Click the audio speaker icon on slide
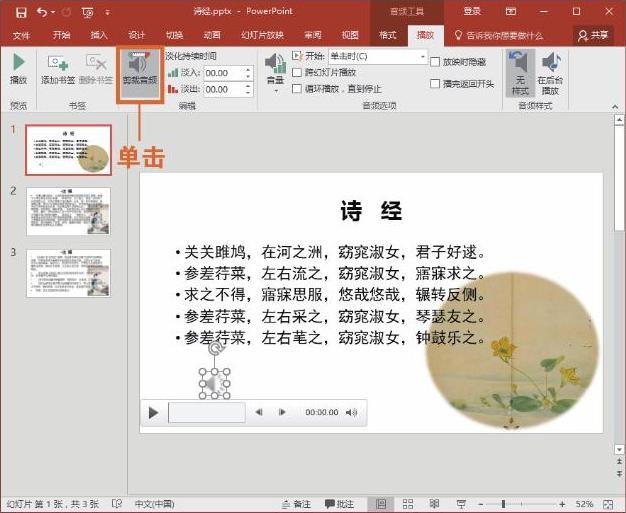Screen dimensions: 626x513 pos(214,384)
